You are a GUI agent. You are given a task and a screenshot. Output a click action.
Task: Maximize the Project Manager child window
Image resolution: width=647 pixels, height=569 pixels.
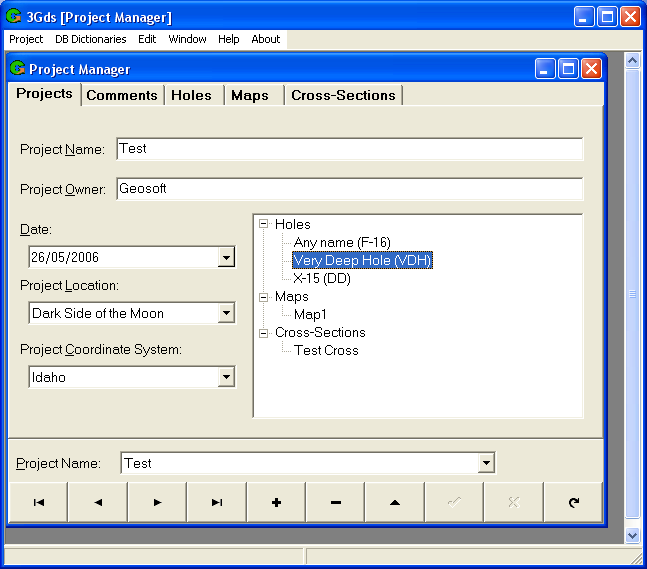568,68
